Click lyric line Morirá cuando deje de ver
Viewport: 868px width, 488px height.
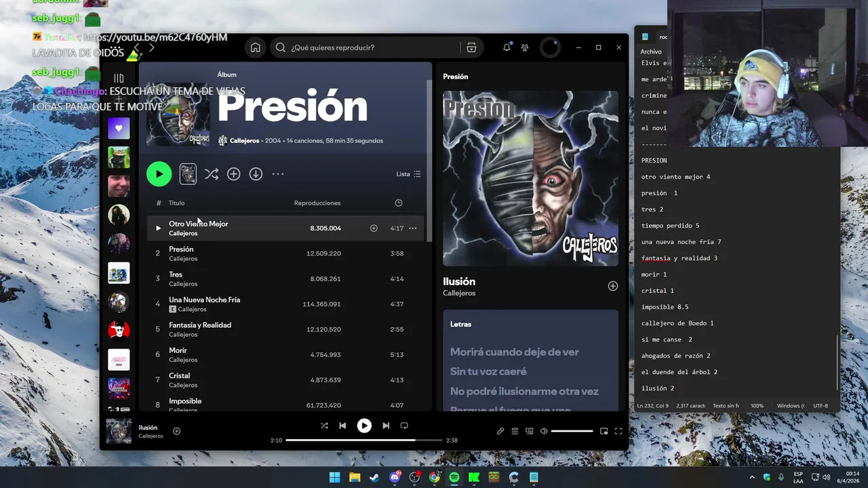515,352
